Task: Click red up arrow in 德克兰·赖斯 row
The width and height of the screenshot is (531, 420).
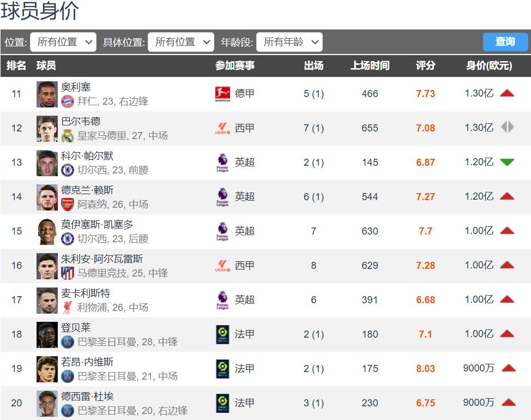Action: [507, 196]
